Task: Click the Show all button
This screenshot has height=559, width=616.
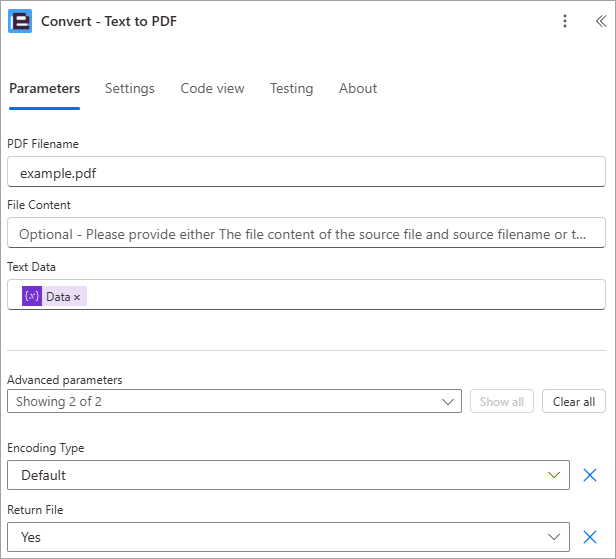Action: 502,401
